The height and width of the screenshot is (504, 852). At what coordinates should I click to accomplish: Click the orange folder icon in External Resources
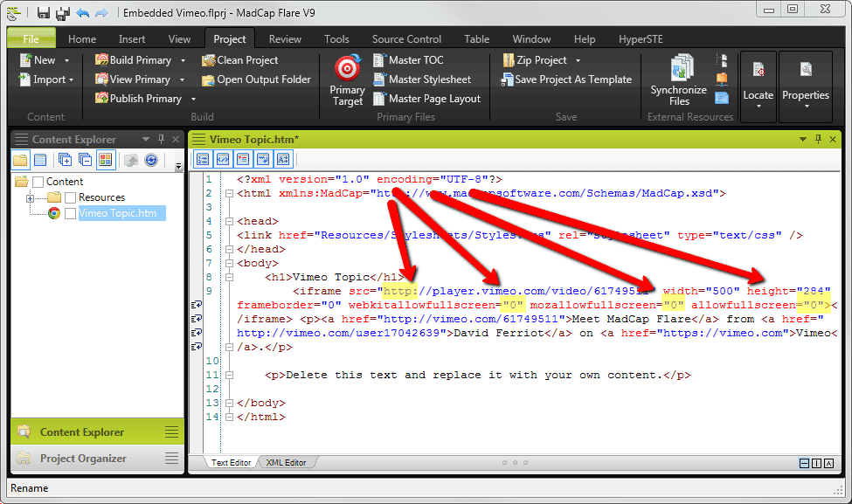(x=722, y=79)
